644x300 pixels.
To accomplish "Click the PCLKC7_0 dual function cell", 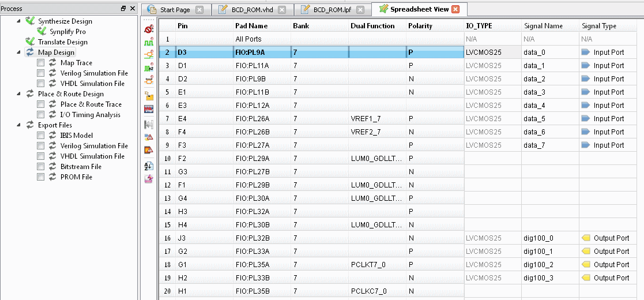I will 378,291.
